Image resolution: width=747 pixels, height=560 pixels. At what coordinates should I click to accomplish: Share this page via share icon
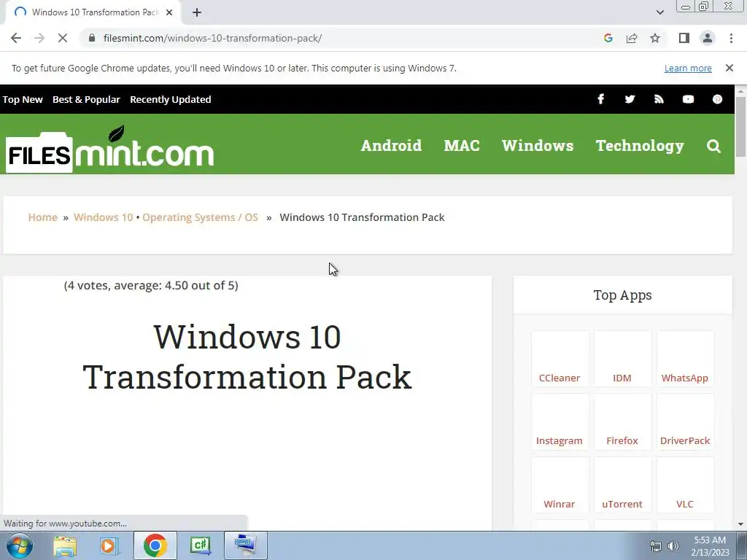point(632,38)
